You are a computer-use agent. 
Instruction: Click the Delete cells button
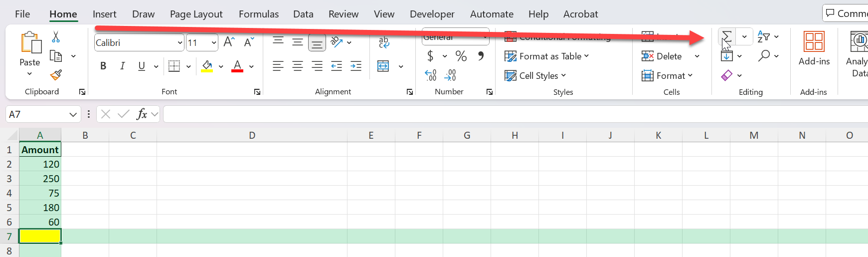pyautogui.click(x=662, y=56)
